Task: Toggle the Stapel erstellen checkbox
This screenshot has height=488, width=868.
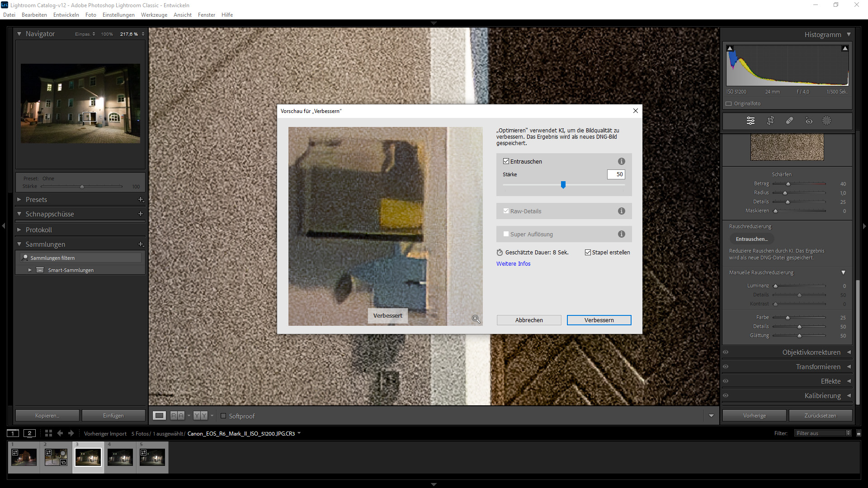Action: [x=588, y=253]
